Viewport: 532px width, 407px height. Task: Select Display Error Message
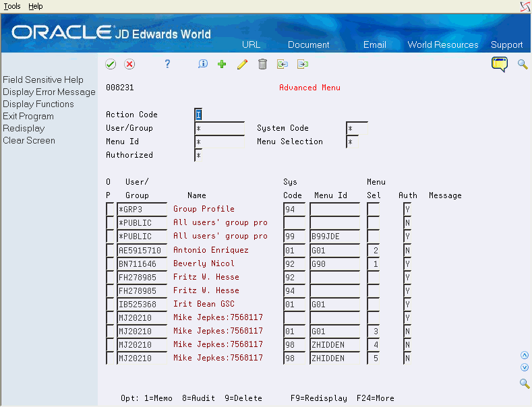click(x=49, y=92)
